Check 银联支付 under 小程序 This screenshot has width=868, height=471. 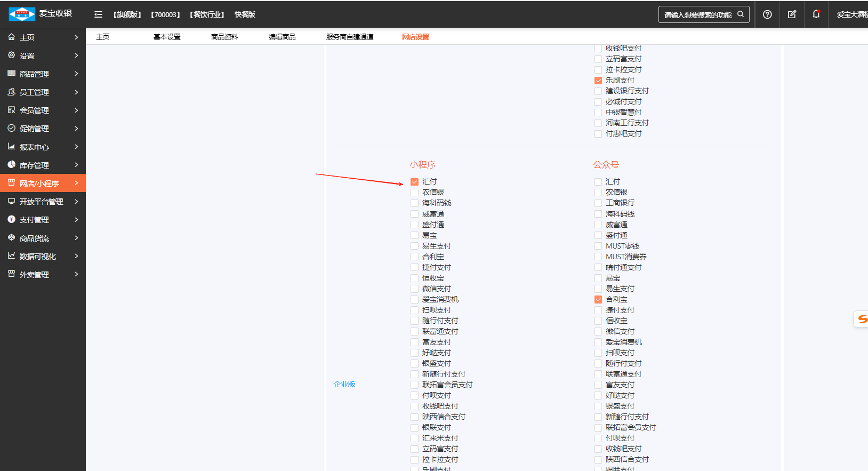414,427
